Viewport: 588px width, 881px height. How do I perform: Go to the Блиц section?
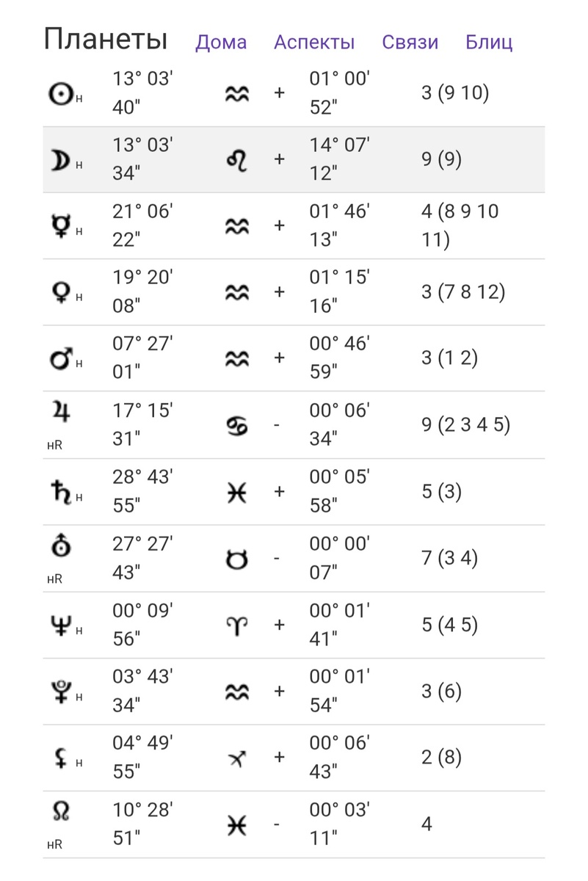[x=489, y=42]
